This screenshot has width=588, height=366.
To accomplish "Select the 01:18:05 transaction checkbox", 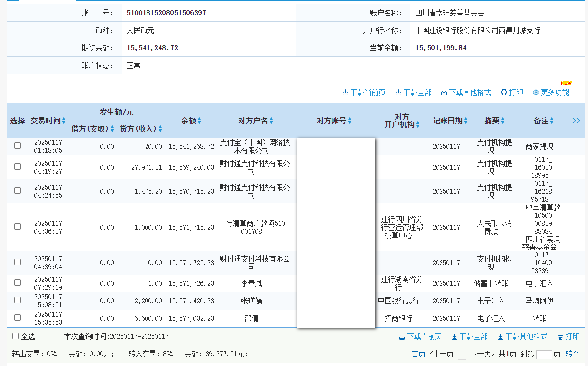I will [x=17, y=146].
